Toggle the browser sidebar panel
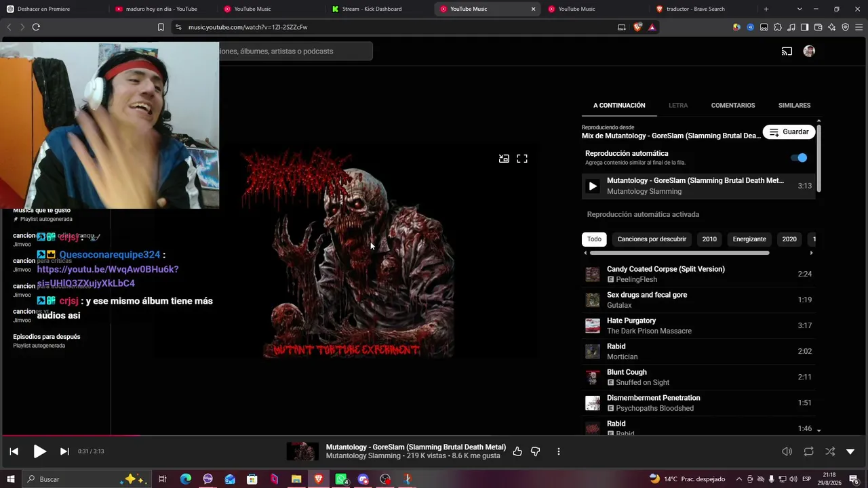Viewport: 868px width, 488px height. [x=804, y=27]
